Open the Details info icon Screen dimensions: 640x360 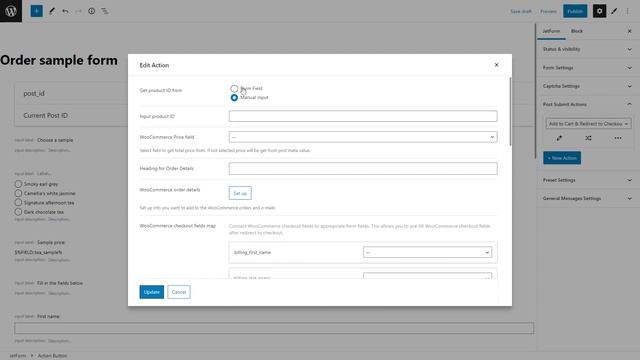(91, 11)
